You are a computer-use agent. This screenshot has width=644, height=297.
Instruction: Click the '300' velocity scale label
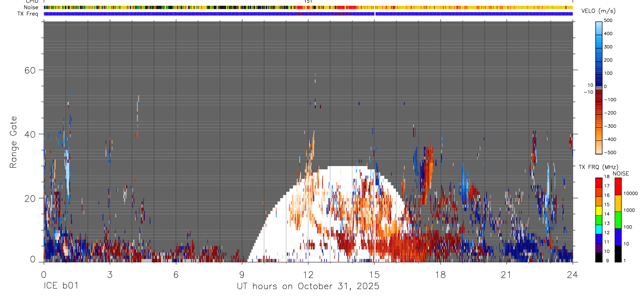[x=608, y=47]
